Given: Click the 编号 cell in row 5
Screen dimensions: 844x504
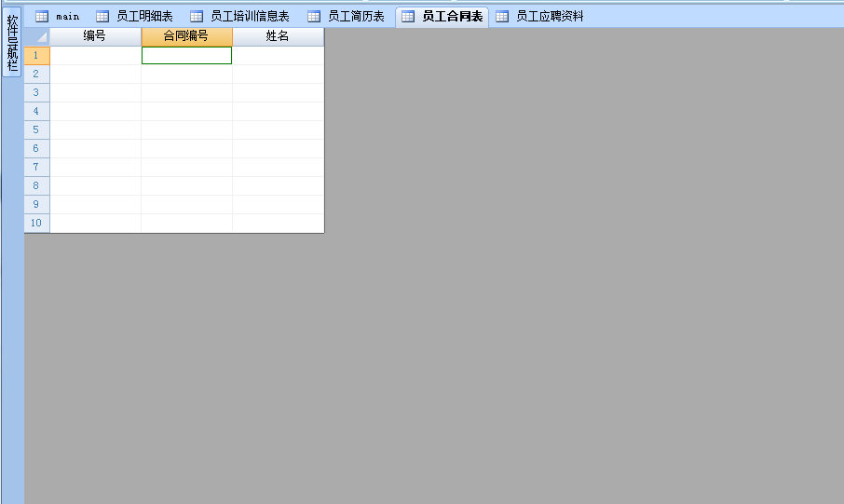Looking at the screenshot, I should pyautogui.click(x=95, y=129).
